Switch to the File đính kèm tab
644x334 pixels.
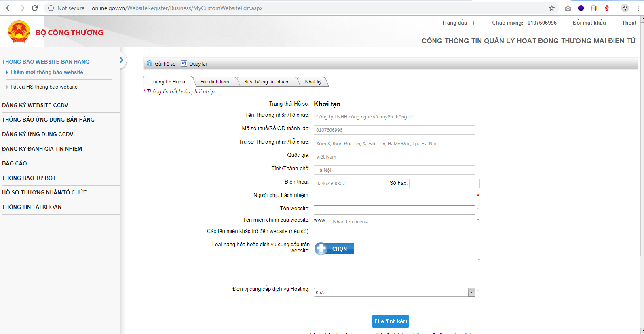(x=215, y=82)
